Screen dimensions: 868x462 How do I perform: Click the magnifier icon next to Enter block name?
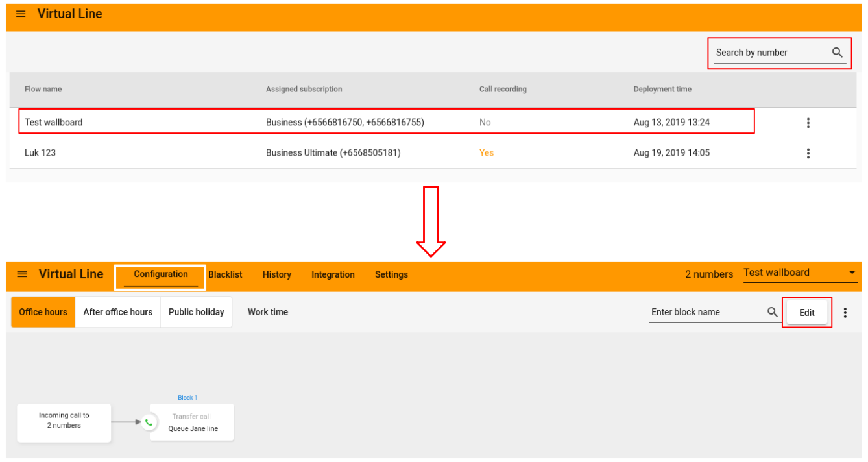pos(772,312)
